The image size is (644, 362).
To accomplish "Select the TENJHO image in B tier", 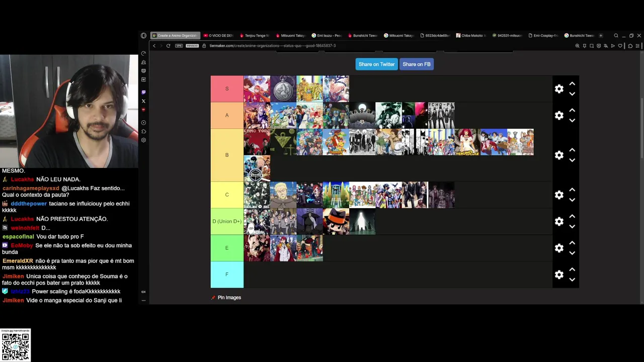I will 467,142.
